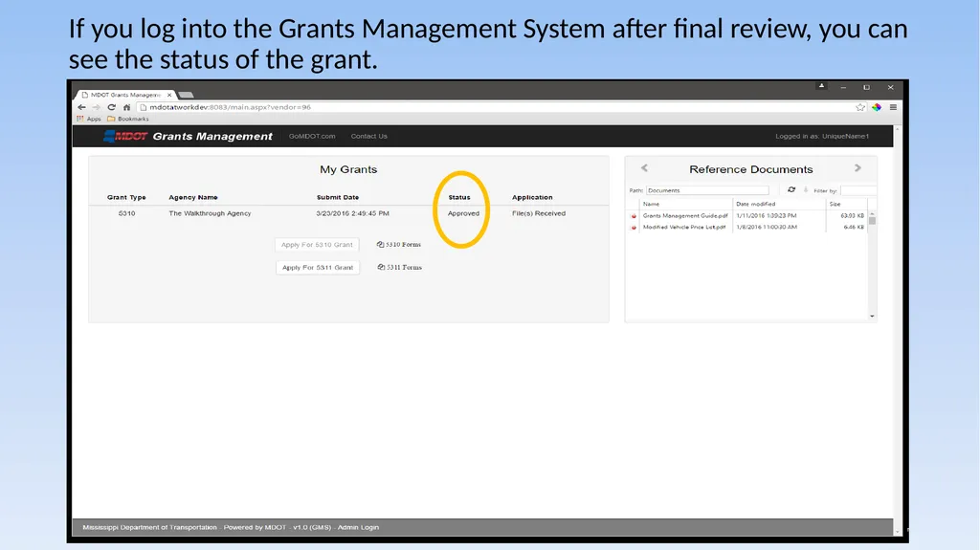Refresh the Reference Documents file list

(x=791, y=190)
